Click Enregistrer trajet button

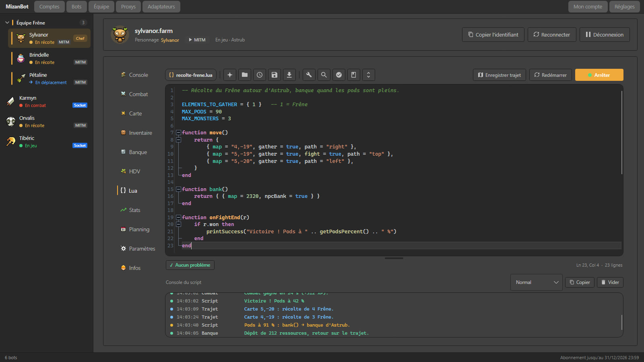coord(500,75)
